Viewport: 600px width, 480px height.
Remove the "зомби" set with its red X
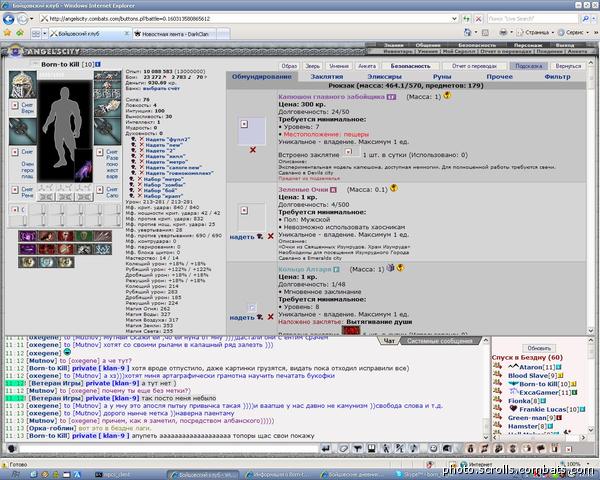[140, 184]
